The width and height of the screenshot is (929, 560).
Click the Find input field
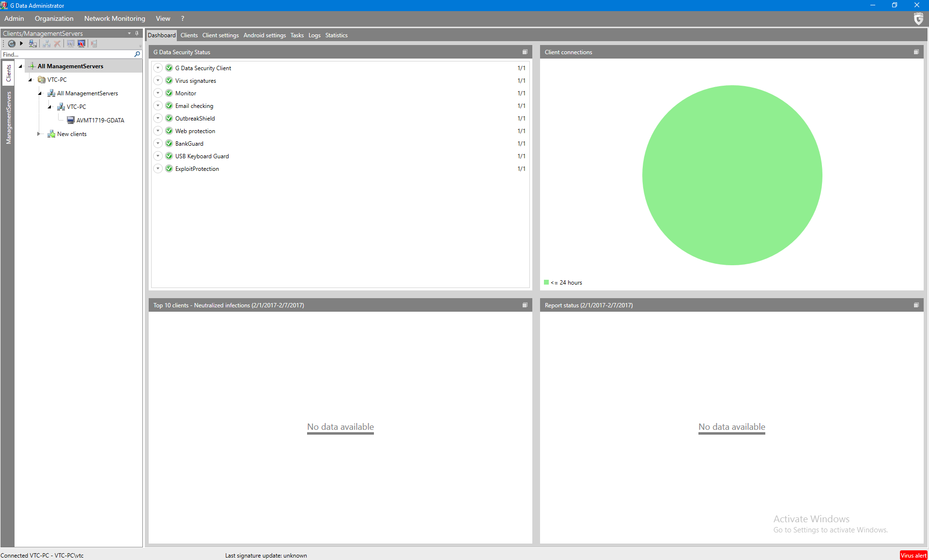[x=67, y=54]
